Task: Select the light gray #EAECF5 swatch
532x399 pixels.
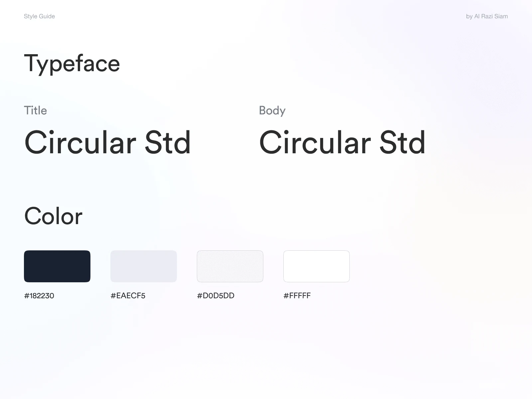Action: (144, 266)
